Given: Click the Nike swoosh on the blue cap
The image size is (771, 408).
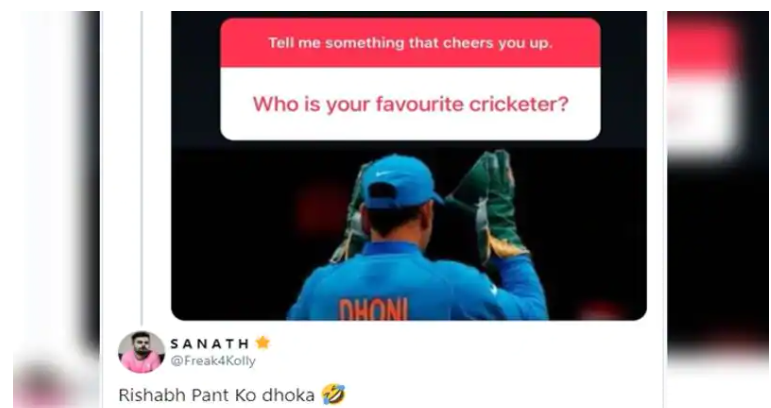Looking at the screenshot, I should pos(384,174).
